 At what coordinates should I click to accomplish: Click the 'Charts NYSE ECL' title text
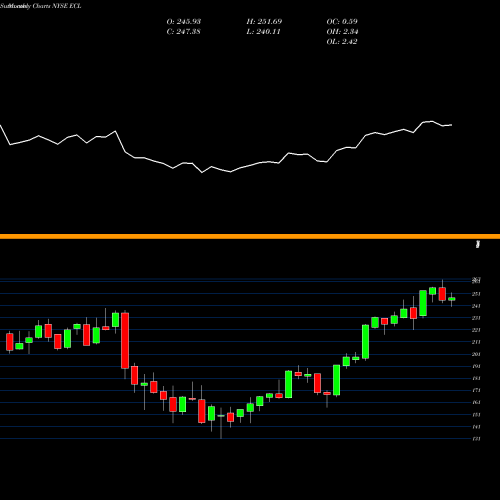click(x=57, y=6)
